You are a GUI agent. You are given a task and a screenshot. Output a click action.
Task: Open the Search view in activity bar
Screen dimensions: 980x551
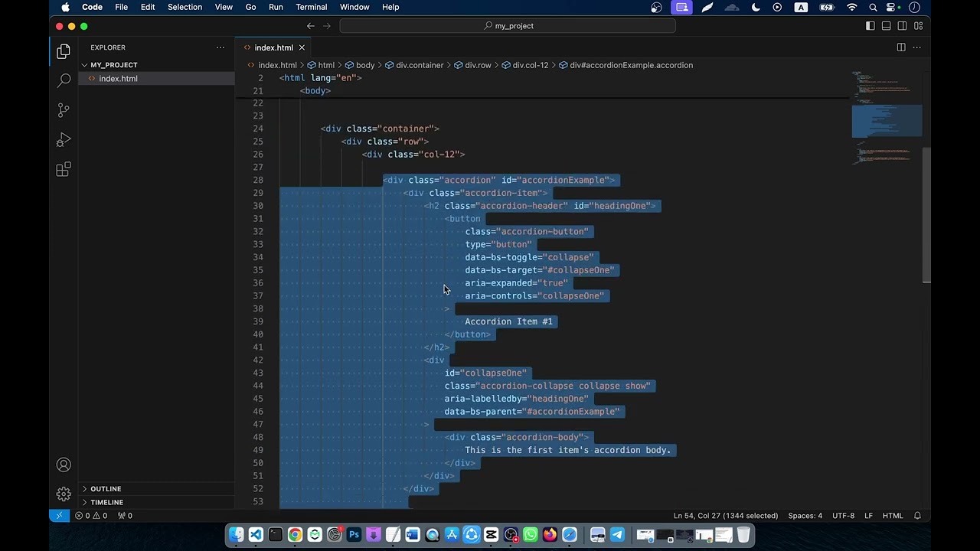tap(64, 80)
